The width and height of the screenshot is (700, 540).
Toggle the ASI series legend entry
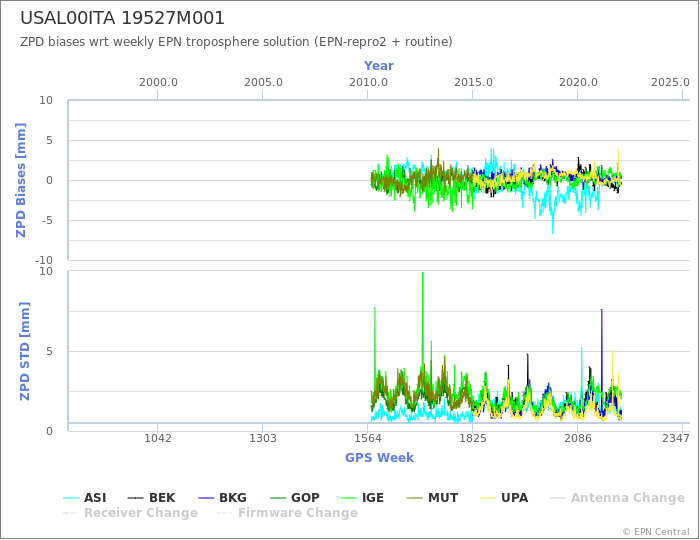click(x=85, y=498)
